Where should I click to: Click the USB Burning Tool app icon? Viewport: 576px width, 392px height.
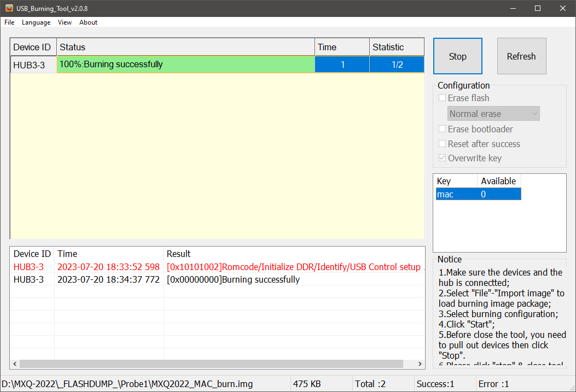coord(9,8)
